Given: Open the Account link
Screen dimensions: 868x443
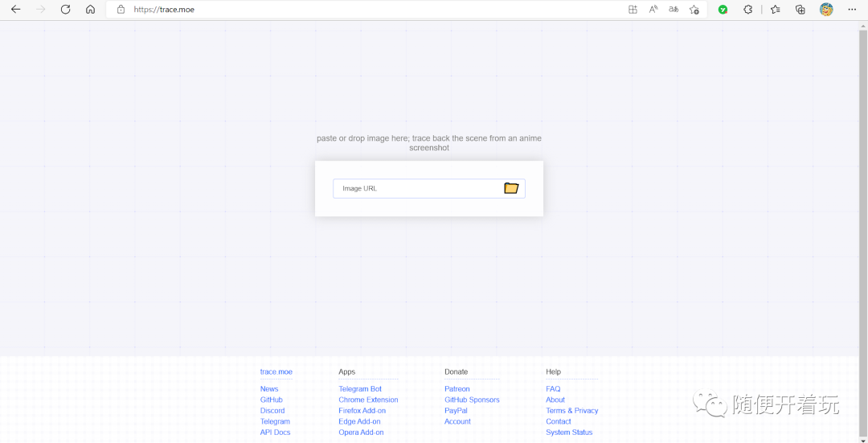Looking at the screenshot, I should pyautogui.click(x=458, y=421).
